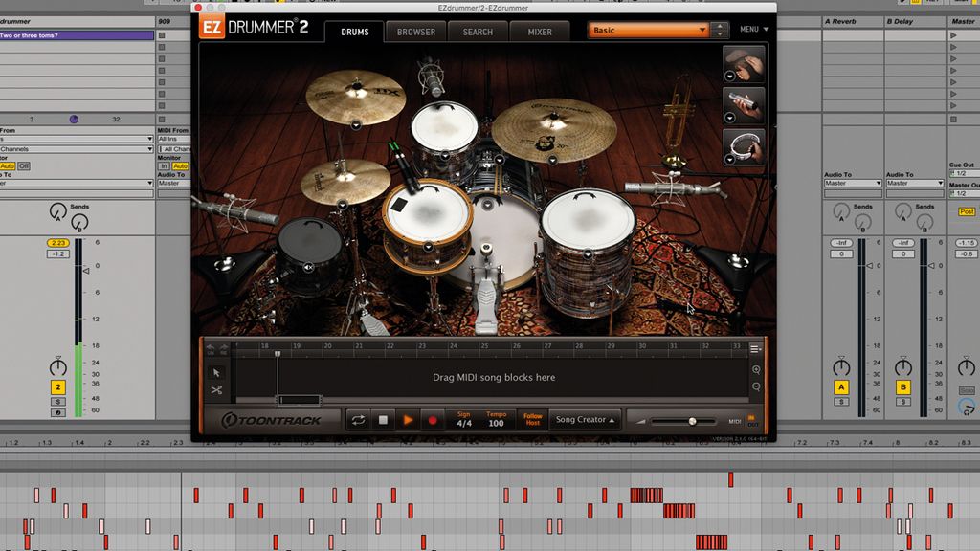Screen dimensions: 980x551
Task: Switch to the MIXER tab
Action: (539, 32)
